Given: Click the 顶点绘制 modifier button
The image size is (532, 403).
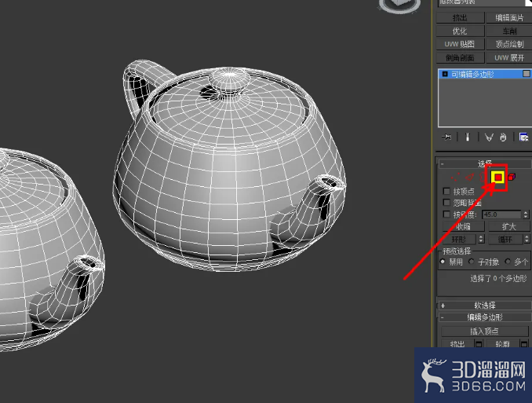Looking at the screenshot, I should coord(509,44).
